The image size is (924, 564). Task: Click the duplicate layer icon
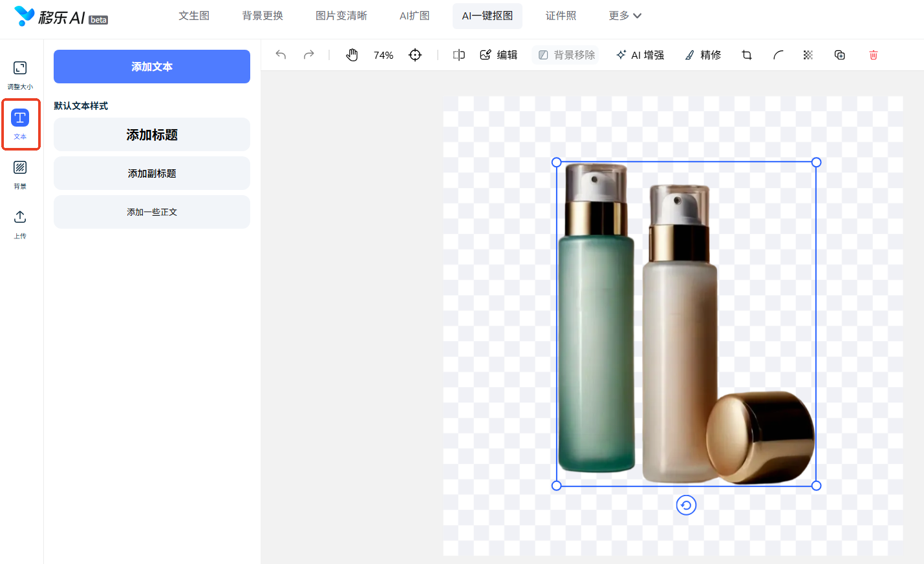pyautogui.click(x=840, y=55)
